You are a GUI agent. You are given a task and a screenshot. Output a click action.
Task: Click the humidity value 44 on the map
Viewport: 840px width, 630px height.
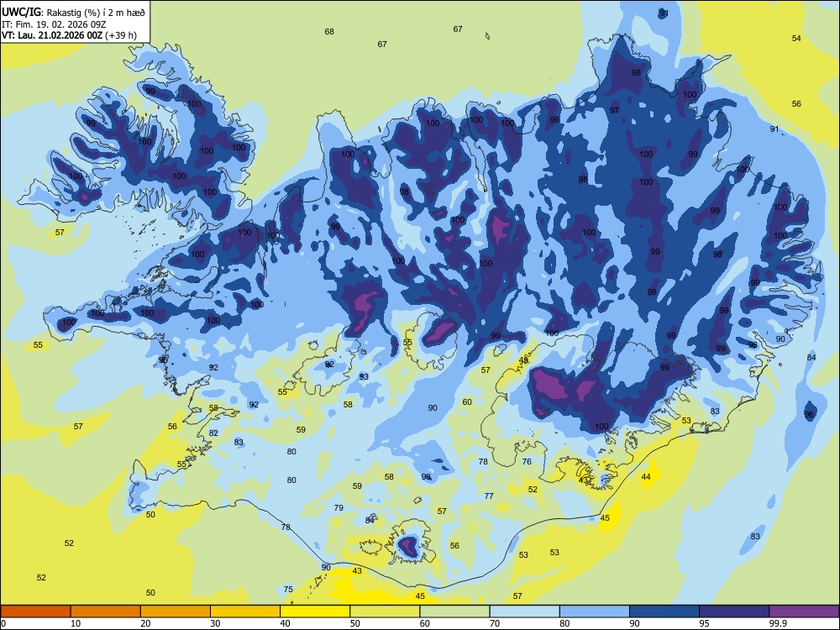click(646, 477)
